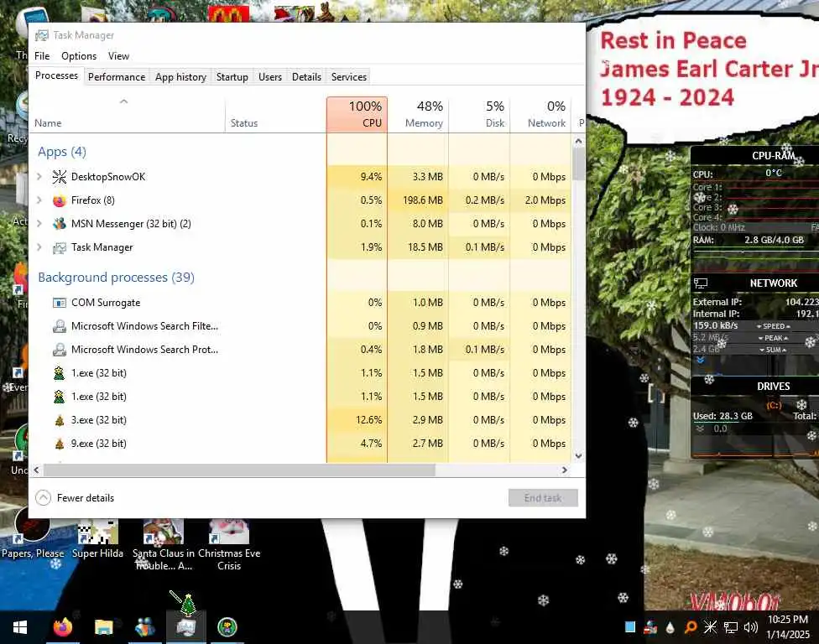Viewport: 819px width, 644px height.
Task: Select the Background processes (39) header
Action: click(116, 277)
